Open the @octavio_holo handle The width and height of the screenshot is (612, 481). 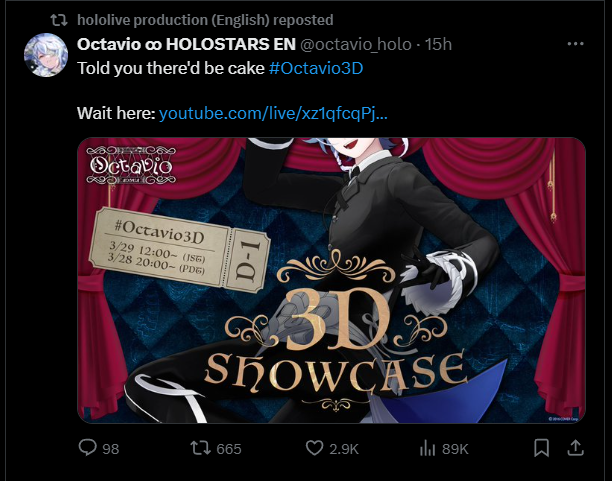356,45
